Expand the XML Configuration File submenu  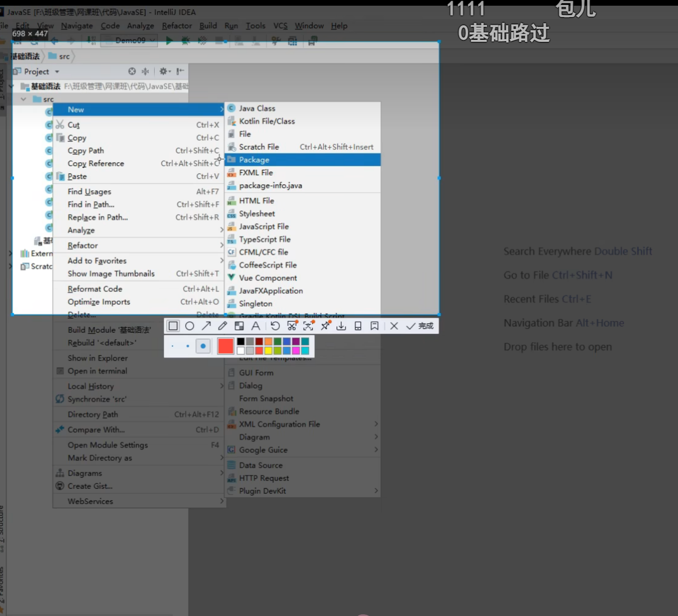coord(303,424)
